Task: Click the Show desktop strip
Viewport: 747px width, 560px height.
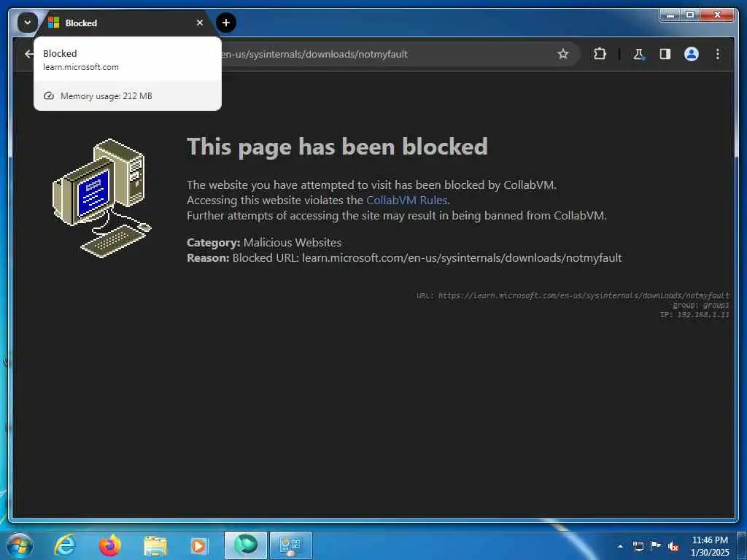Action: click(743, 545)
